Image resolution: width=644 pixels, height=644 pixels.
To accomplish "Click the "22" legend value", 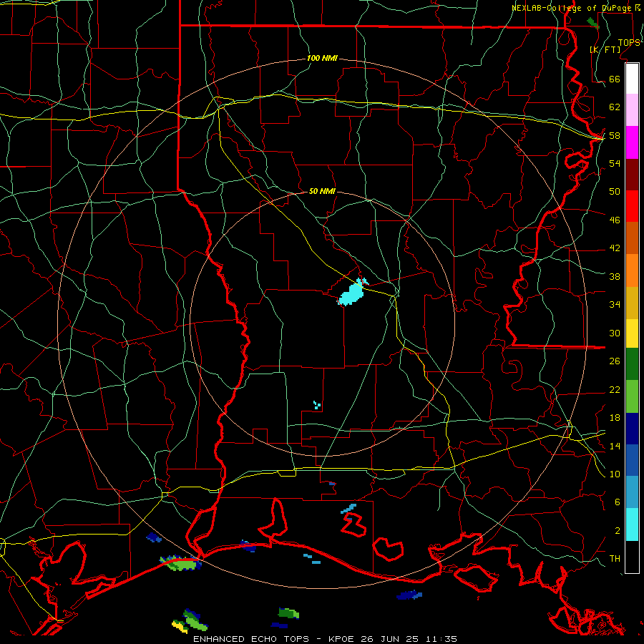I will click(615, 389).
